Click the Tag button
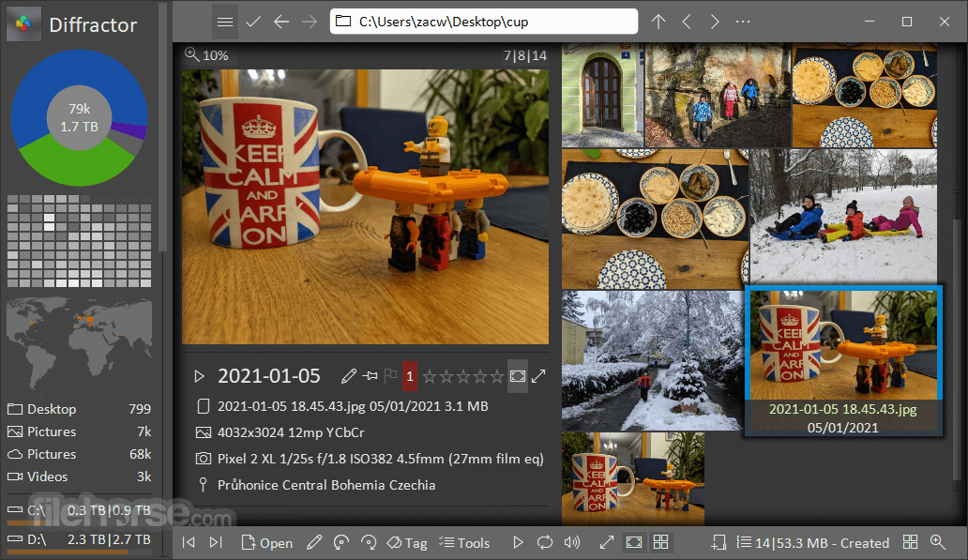 tap(407, 543)
